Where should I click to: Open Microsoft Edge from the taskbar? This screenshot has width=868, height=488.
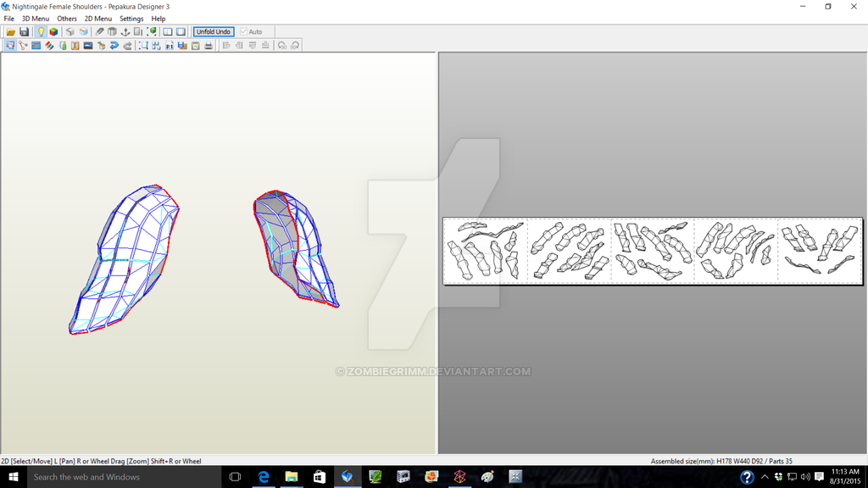click(264, 477)
